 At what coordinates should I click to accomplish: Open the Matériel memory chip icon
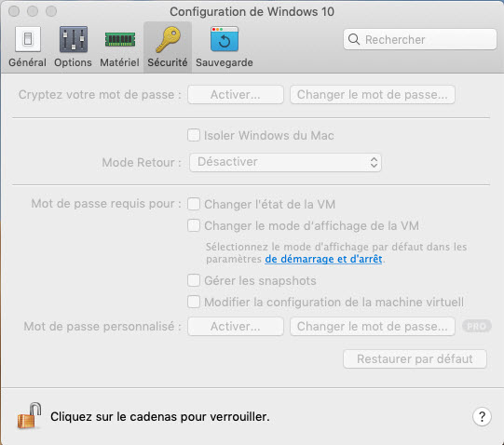(x=120, y=39)
